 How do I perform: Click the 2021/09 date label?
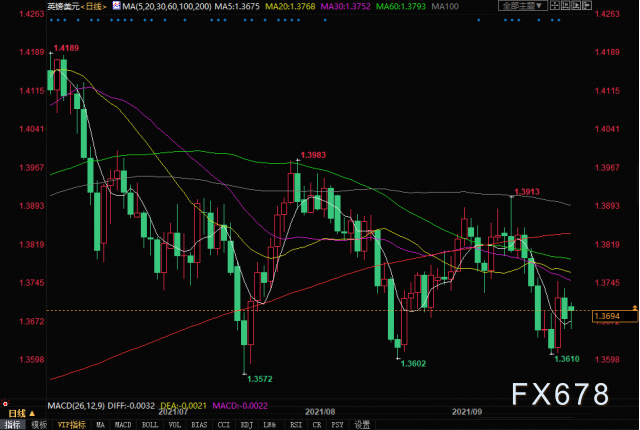(467, 412)
